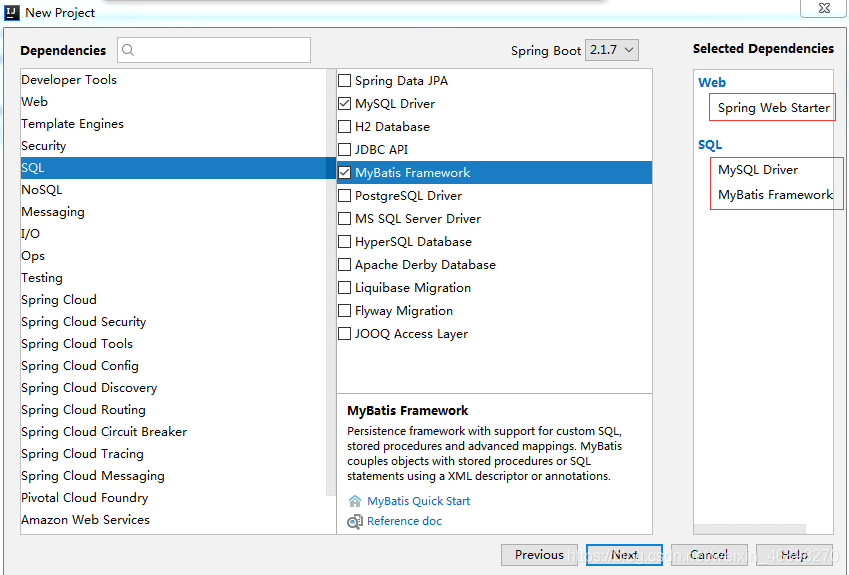Open the Reference doc link

pos(404,522)
